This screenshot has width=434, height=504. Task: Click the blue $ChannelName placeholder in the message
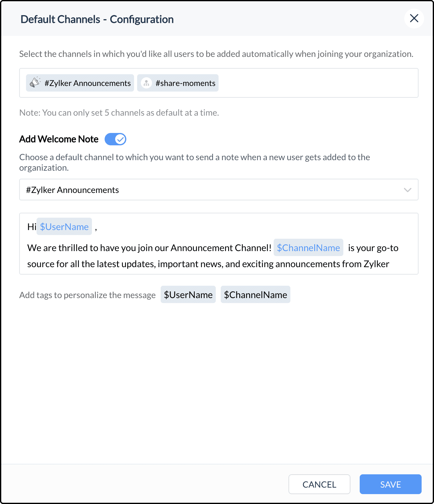pyautogui.click(x=308, y=248)
